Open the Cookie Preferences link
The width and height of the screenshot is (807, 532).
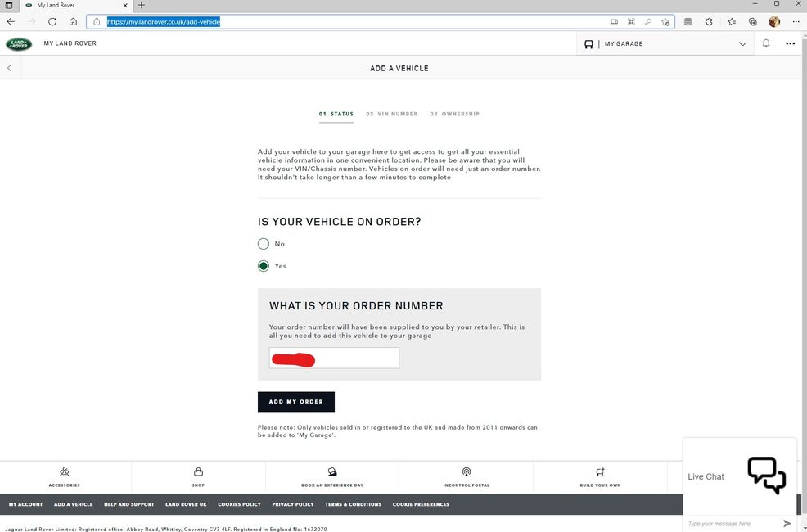[421, 504]
